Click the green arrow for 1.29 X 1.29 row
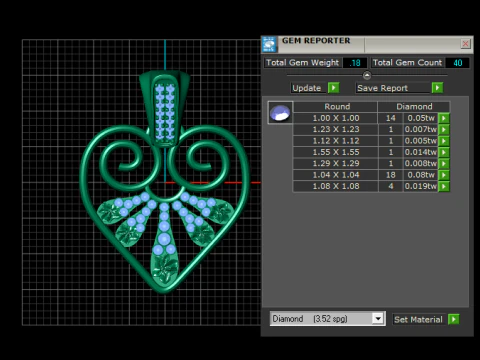Screen dimensions: 480x360 pyautogui.click(x=444, y=163)
